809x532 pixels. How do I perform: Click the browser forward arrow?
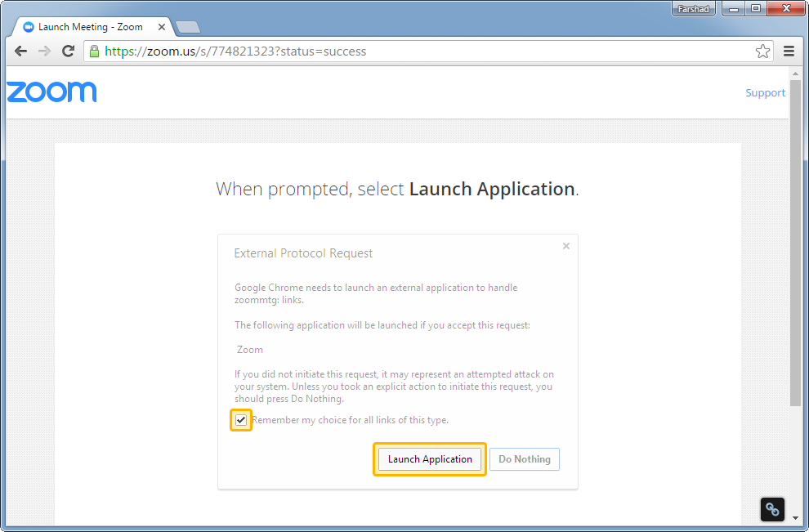pyautogui.click(x=44, y=51)
